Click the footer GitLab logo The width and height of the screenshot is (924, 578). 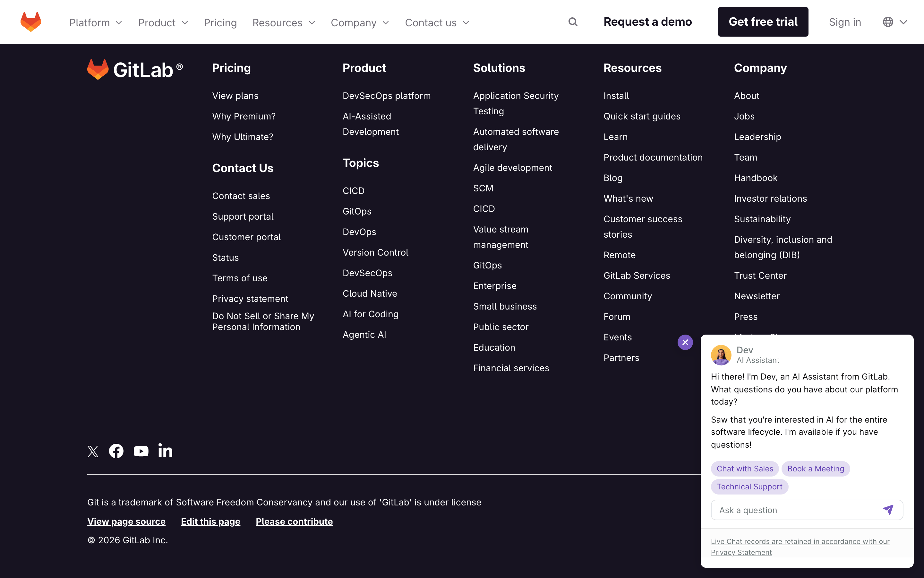pos(135,70)
